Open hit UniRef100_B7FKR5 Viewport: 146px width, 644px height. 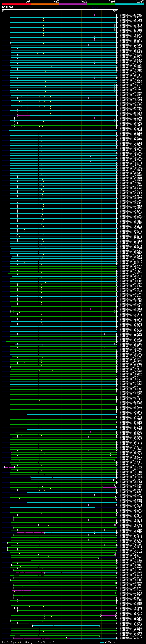[x=131, y=15]
